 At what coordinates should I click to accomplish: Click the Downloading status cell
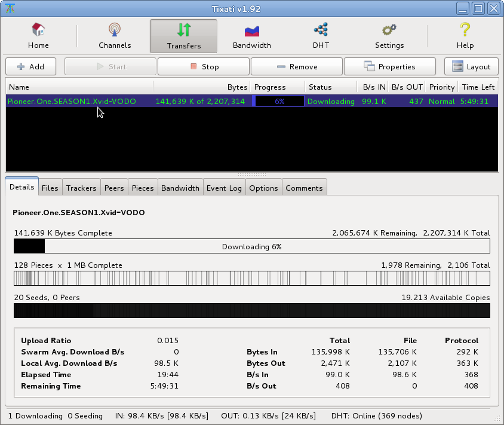click(331, 102)
